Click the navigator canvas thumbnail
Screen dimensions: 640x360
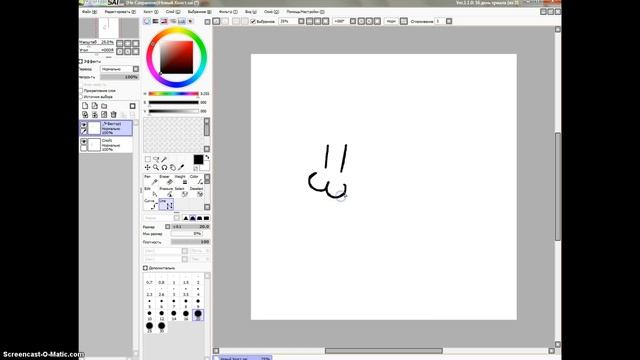click(x=109, y=28)
